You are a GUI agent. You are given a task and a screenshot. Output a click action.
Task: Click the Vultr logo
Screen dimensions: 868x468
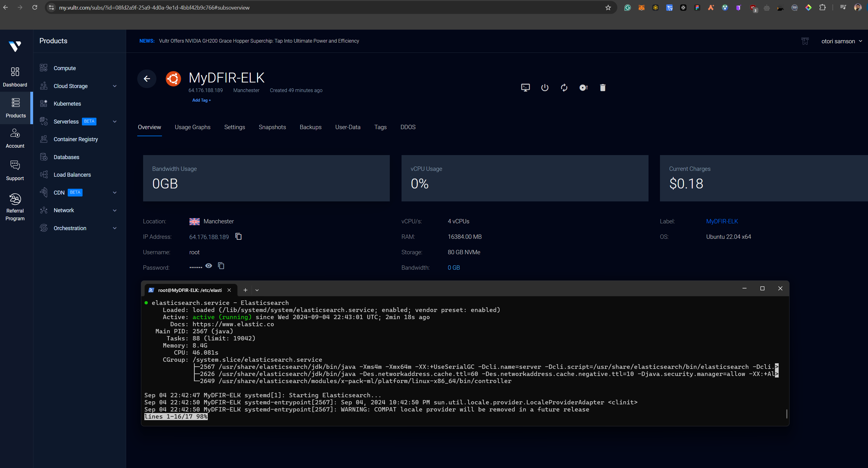(x=15, y=46)
